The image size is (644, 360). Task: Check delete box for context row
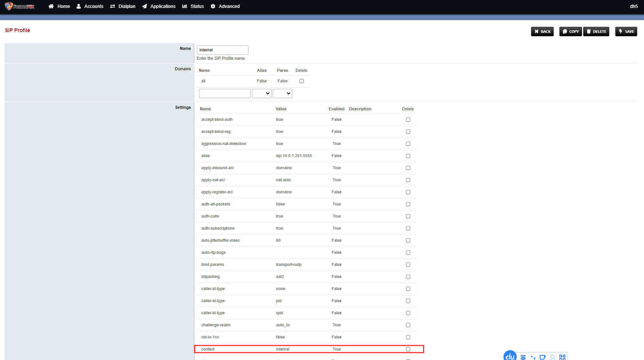coord(408,349)
